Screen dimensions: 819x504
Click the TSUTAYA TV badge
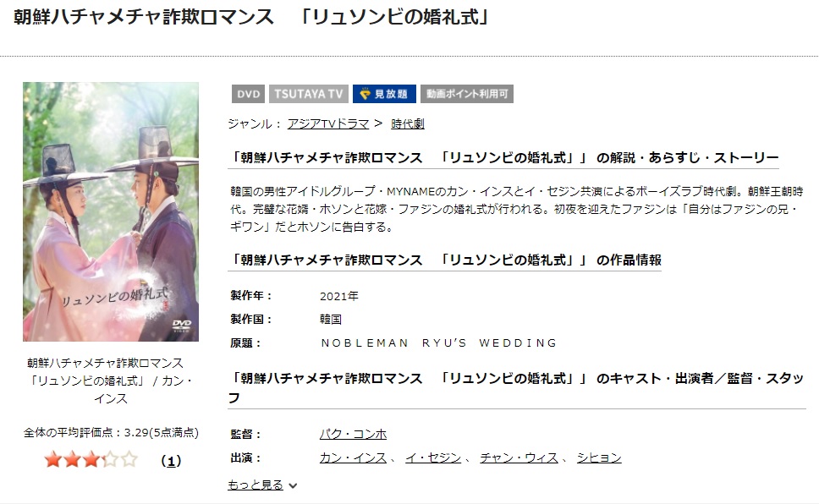click(308, 94)
